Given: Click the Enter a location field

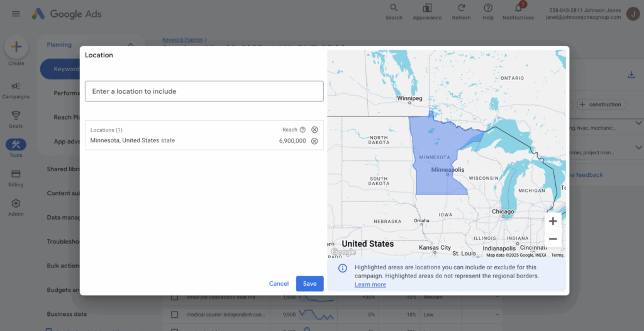Looking at the screenshot, I should pos(204,91).
